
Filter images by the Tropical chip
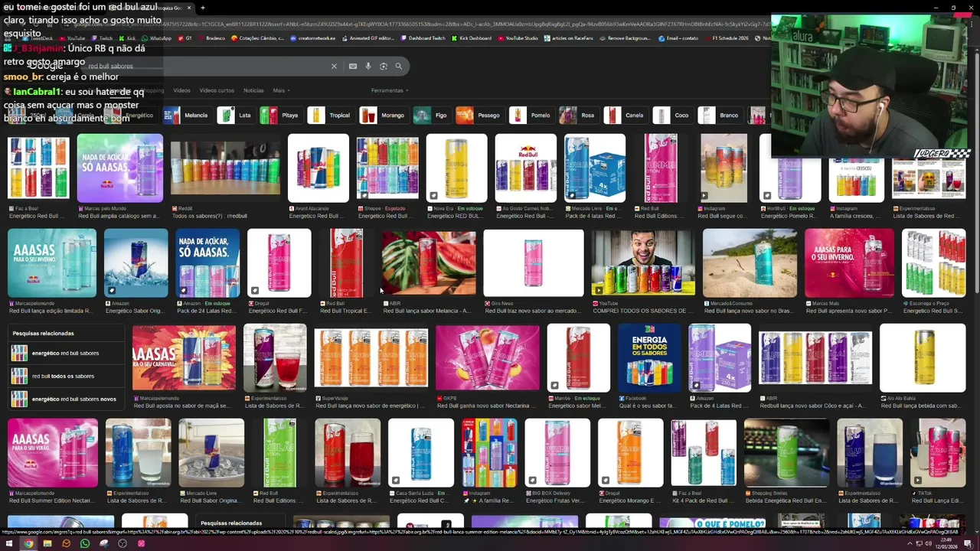pyautogui.click(x=330, y=116)
